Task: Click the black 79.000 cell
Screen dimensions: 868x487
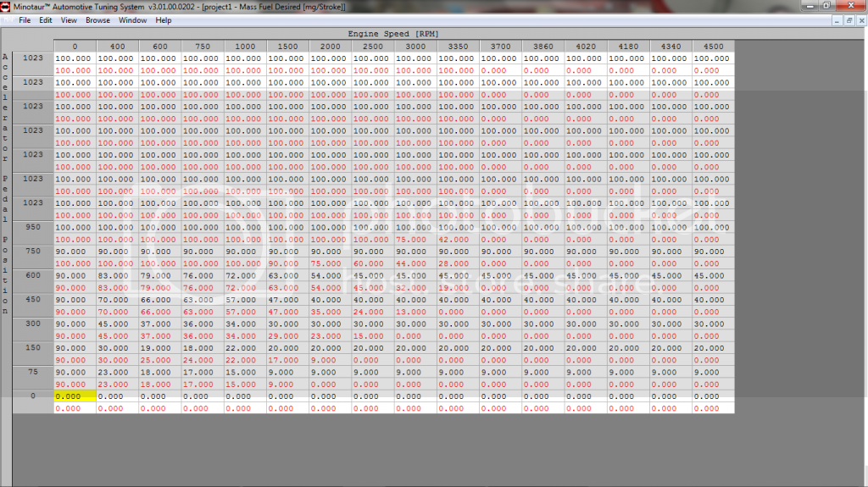Action: 160,275
